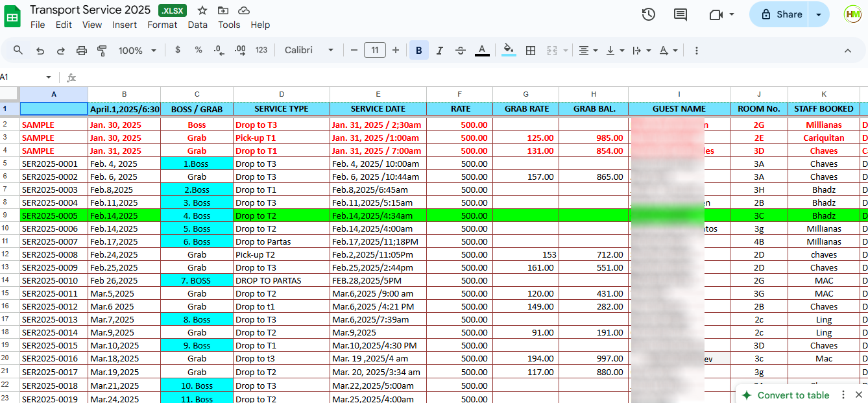Click the paint format roller icon
Screen dimensions: 868x403
(102, 51)
